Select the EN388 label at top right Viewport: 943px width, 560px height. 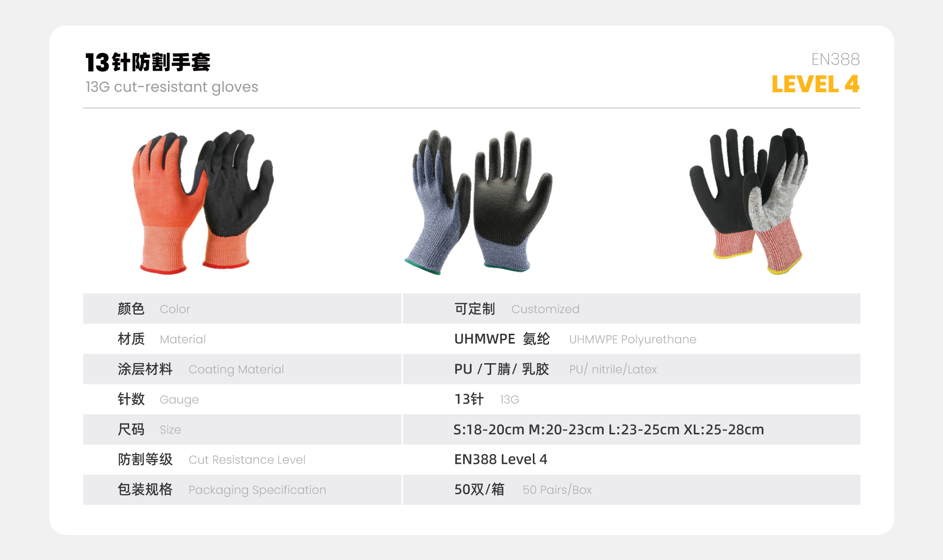pos(835,59)
